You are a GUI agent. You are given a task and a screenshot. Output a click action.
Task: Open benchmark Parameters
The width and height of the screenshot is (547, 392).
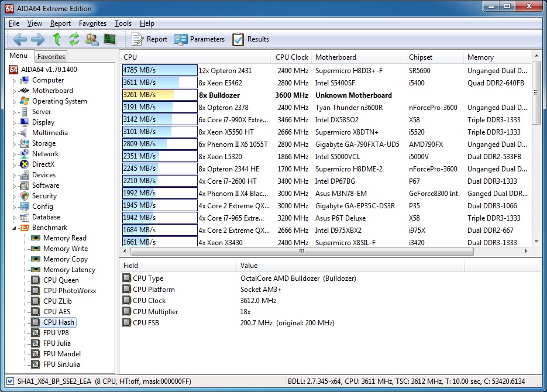(199, 39)
